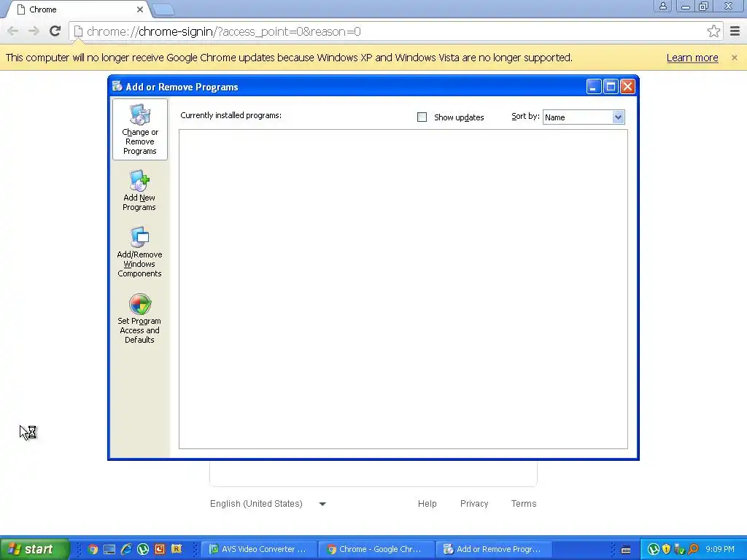Click uTorrent icon in system tray
The height and width of the screenshot is (560, 747).
coord(654,549)
